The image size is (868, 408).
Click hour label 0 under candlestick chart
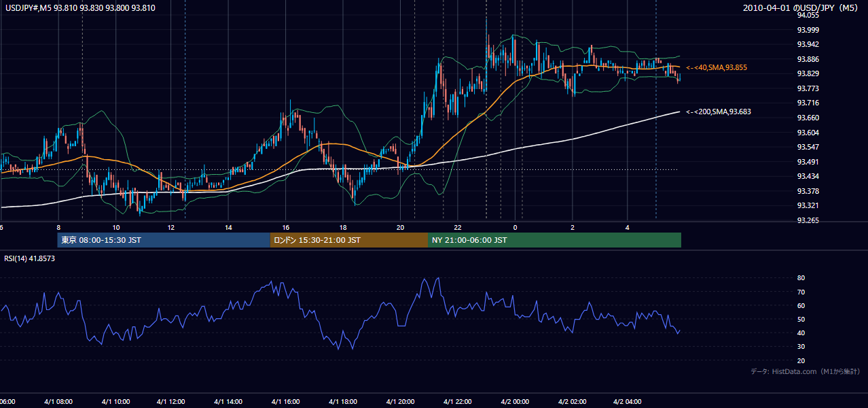click(x=515, y=227)
